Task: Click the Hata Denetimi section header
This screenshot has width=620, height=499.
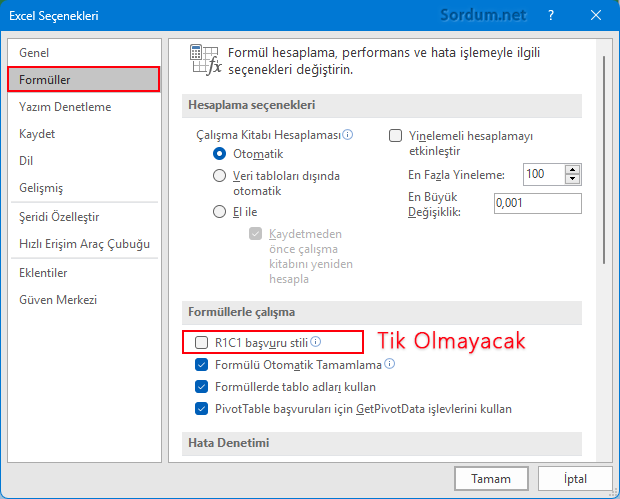Action: tap(382, 443)
